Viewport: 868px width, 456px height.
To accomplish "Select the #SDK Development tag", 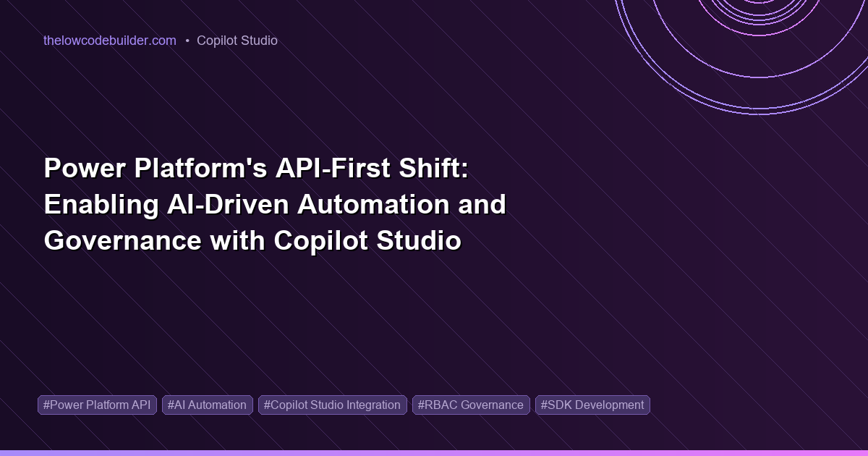I will coord(592,405).
